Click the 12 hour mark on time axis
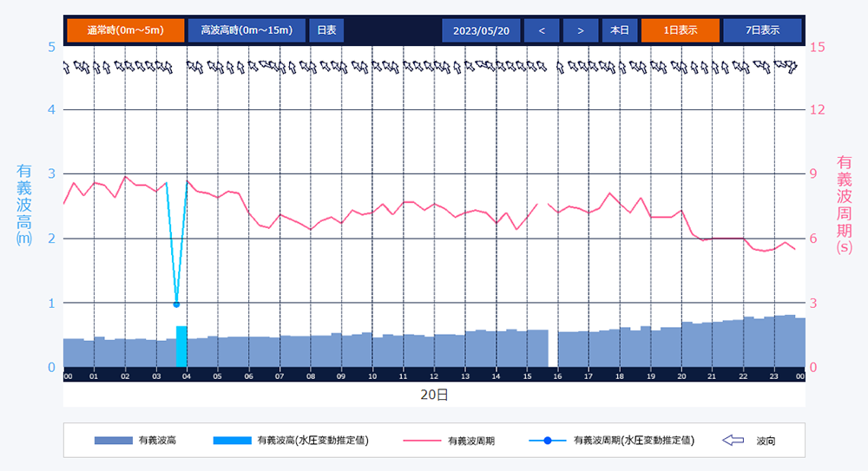Viewport: 868px width, 471px height. coord(434,376)
